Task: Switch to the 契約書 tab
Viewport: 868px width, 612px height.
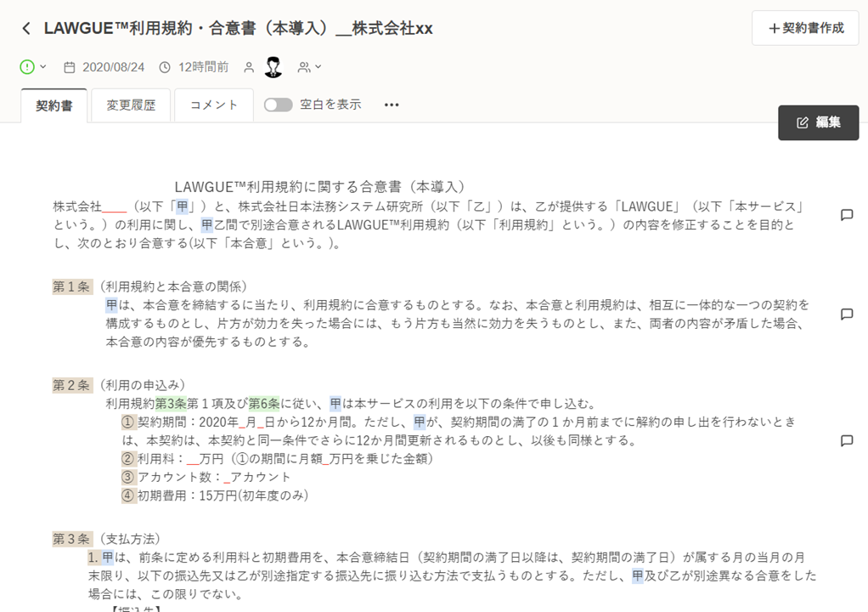Action: tap(54, 105)
